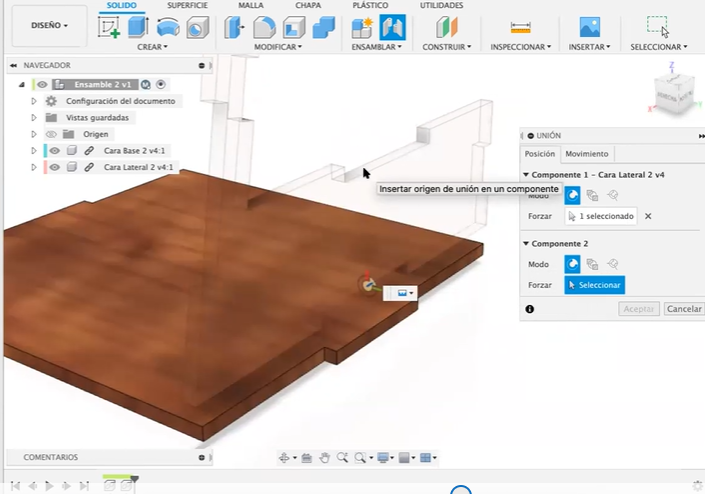The width and height of the screenshot is (705, 494).
Task: Switch to the UTILIDADES tab
Action: pos(442,5)
